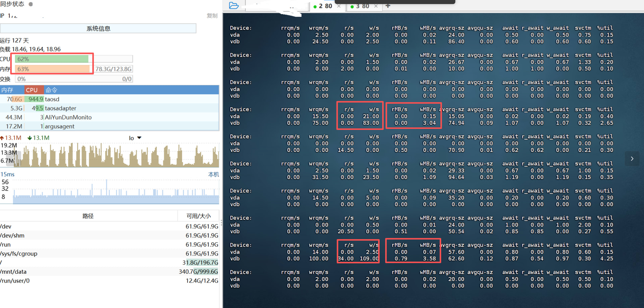This screenshot has width=644, height=308.
Task: Click the 命令 column header
Action: coord(51,90)
